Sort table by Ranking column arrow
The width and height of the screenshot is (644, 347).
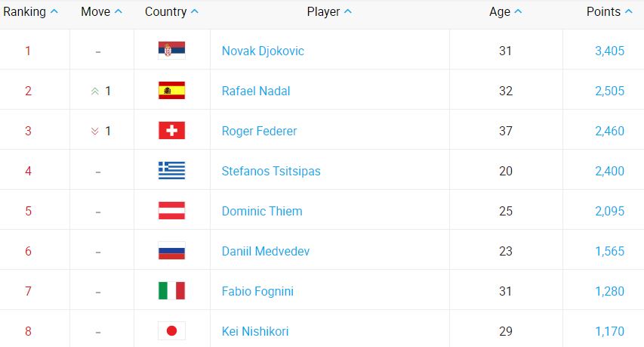pyautogui.click(x=54, y=11)
